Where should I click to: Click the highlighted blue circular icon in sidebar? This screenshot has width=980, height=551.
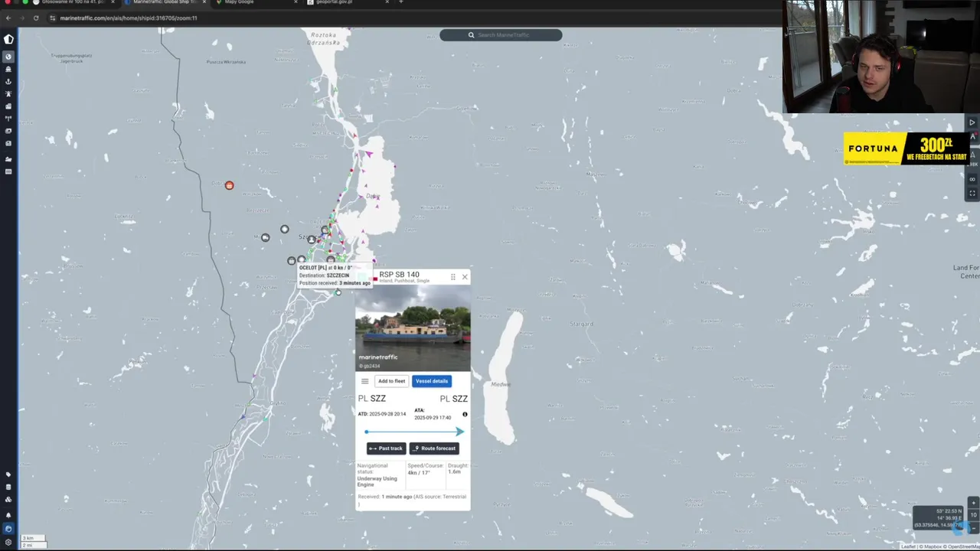[8, 528]
